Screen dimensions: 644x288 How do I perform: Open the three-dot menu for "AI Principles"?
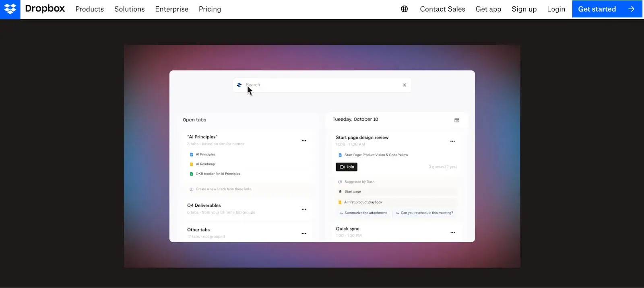pyautogui.click(x=304, y=141)
